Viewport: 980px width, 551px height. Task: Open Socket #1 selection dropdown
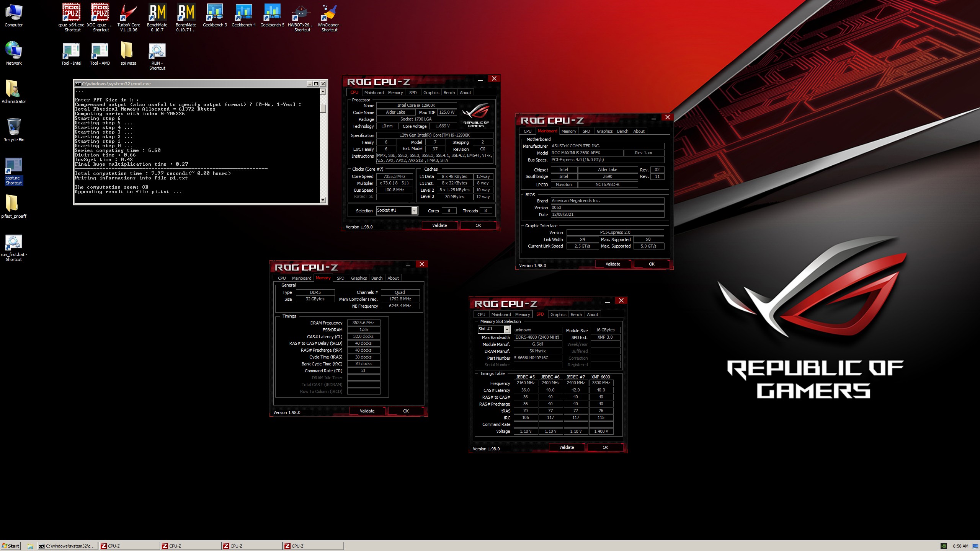(414, 211)
